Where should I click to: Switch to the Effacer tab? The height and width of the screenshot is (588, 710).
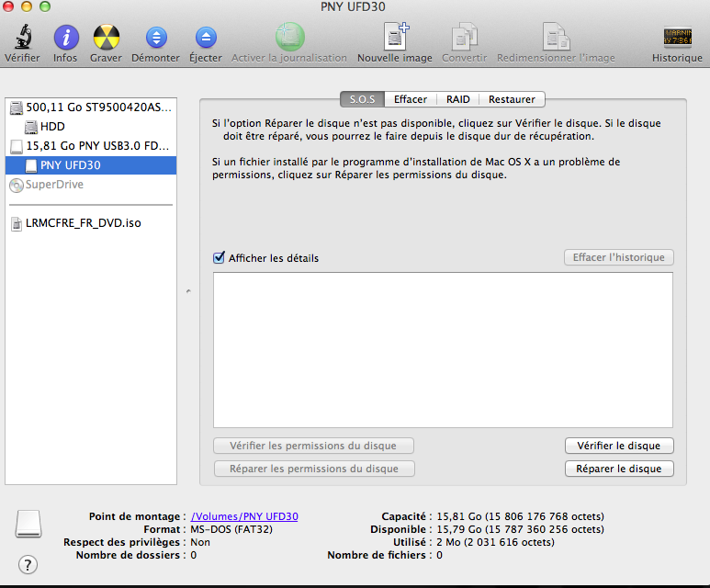410,99
